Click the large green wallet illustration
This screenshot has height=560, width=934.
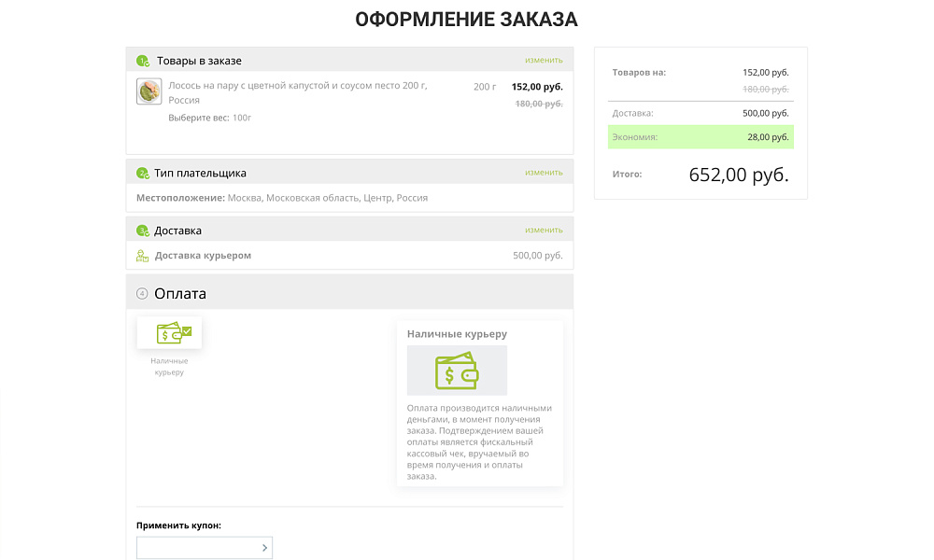point(456,370)
